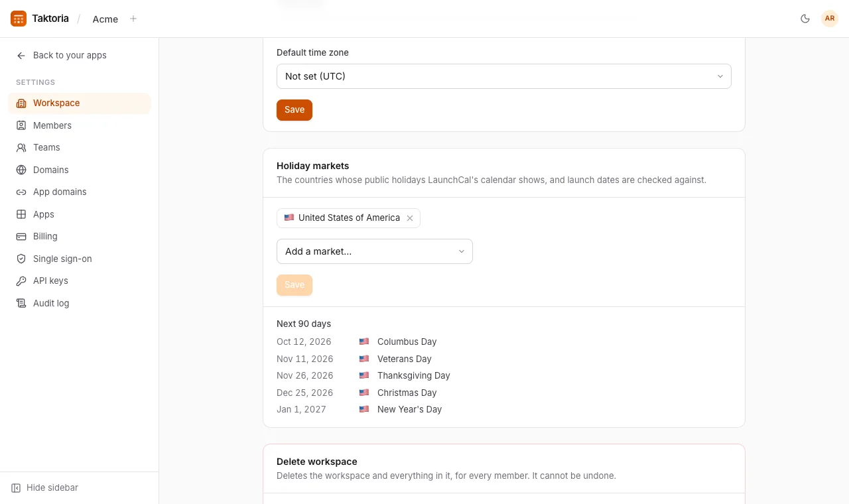Remove United States of America market
Screen dimensions: 849x504
point(410,218)
